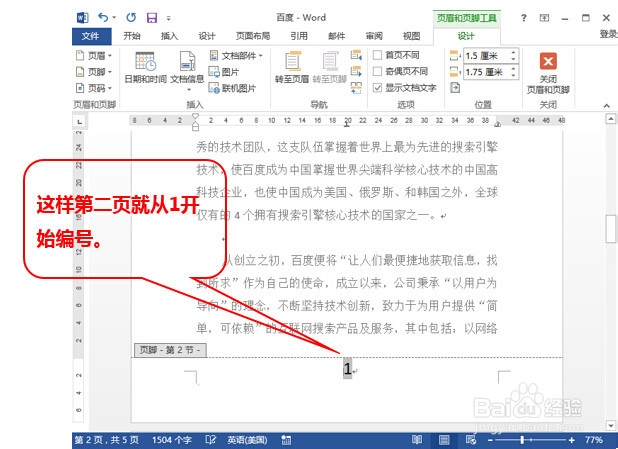This screenshot has width=618, height=449.
Task: Open ribbon display options icon
Action: (x=544, y=18)
